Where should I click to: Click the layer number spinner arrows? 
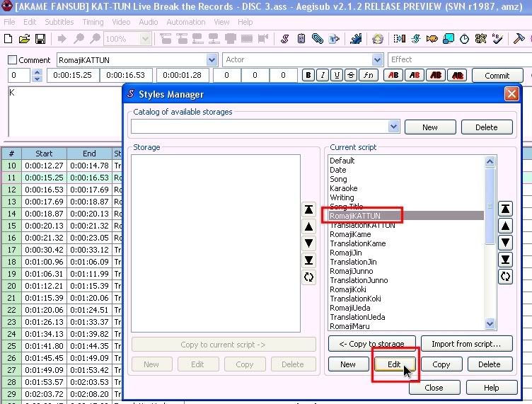click(37, 76)
